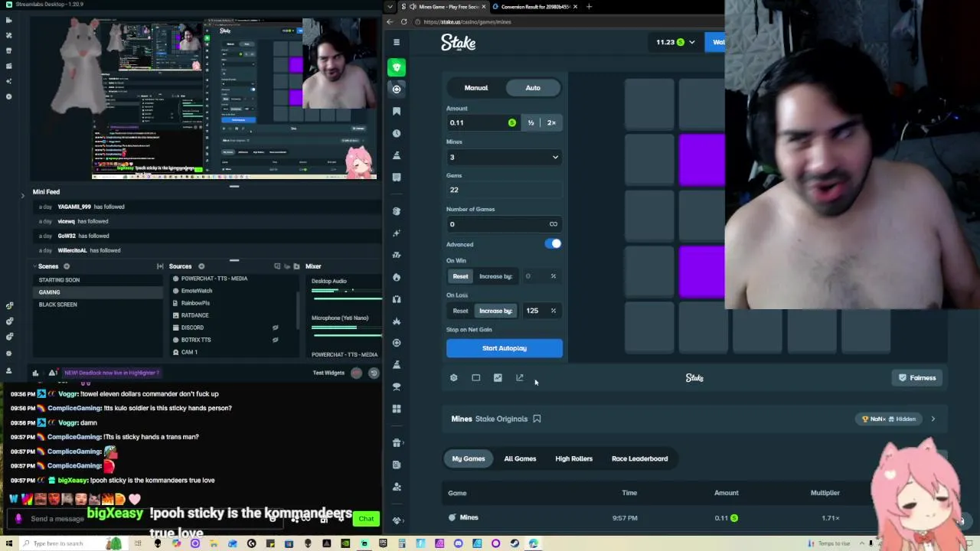980x551 pixels.
Task: Expand Hidden player details chevron arrow
Action: click(933, 419)
